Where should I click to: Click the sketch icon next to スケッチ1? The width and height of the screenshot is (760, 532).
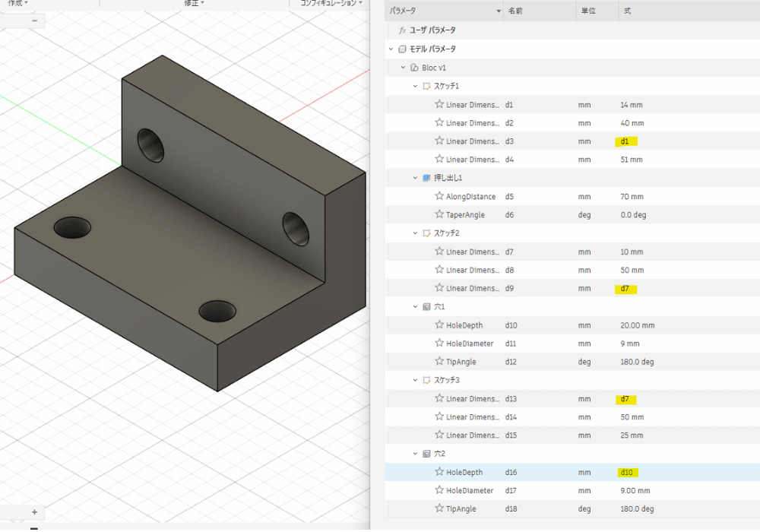point(426,86)
